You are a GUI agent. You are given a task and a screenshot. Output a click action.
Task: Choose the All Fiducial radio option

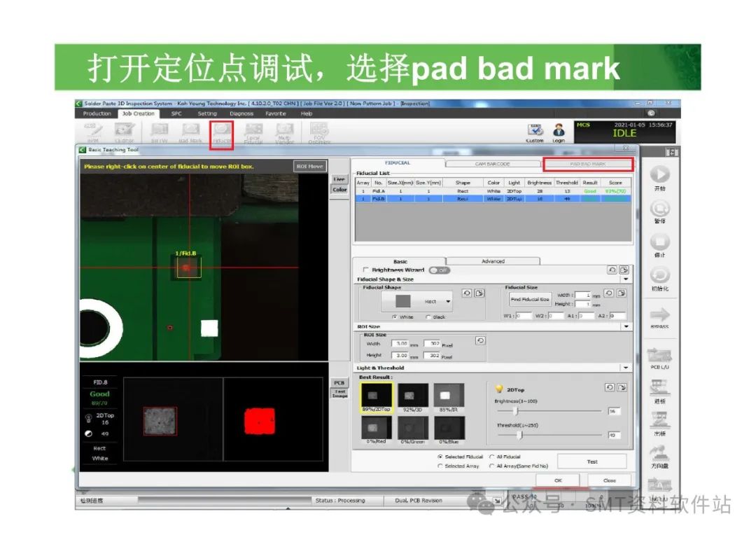coord(492,457)
